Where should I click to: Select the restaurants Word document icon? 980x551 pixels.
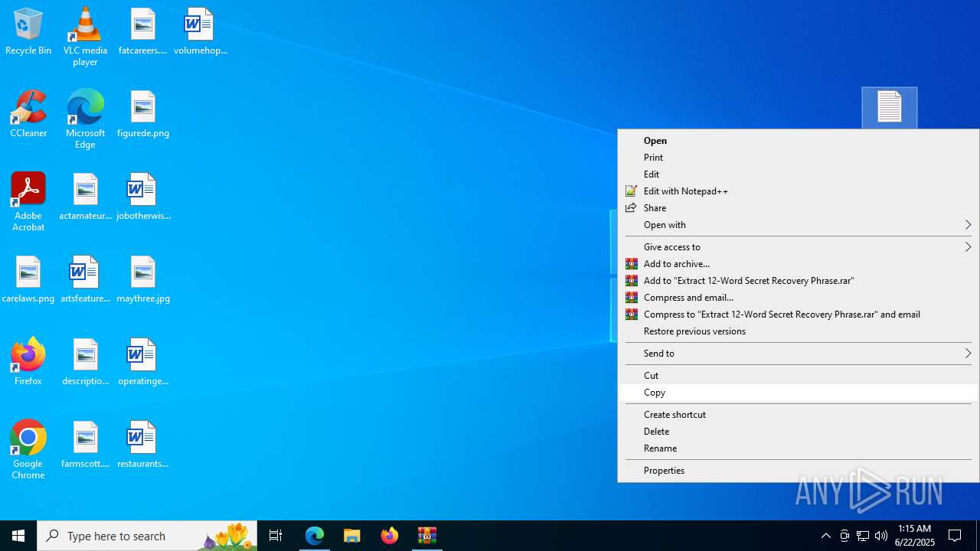coord(143,445)
